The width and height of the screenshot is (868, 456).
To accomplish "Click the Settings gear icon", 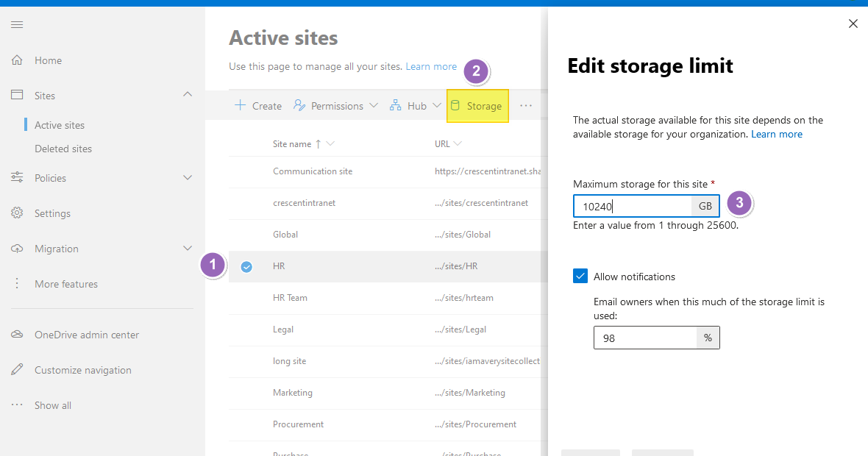I will click(x=17, y=213).
